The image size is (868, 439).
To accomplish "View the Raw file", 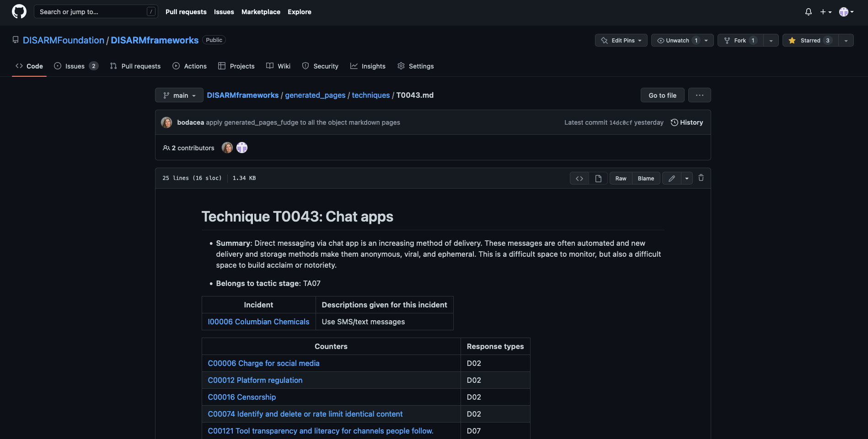I will click(621, 178).
